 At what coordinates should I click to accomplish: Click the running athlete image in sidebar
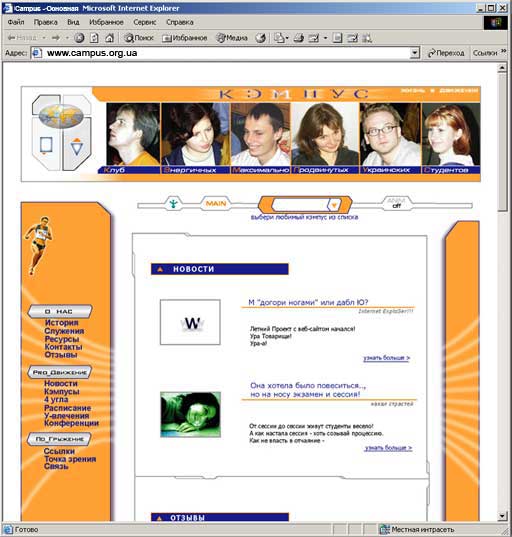tap(38, 245)
